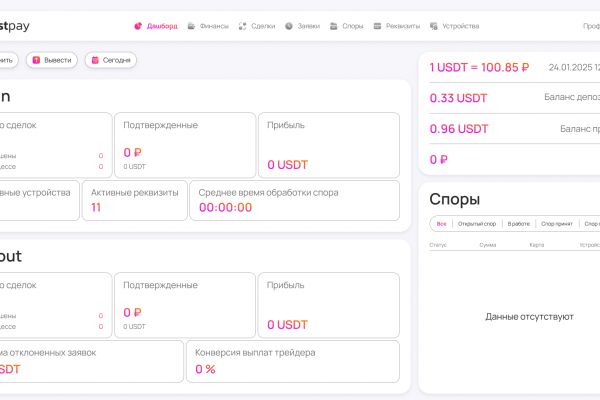The image size is (600, 400).
Task: Click Среднее время обработки спора label
Action: point(268,193)
